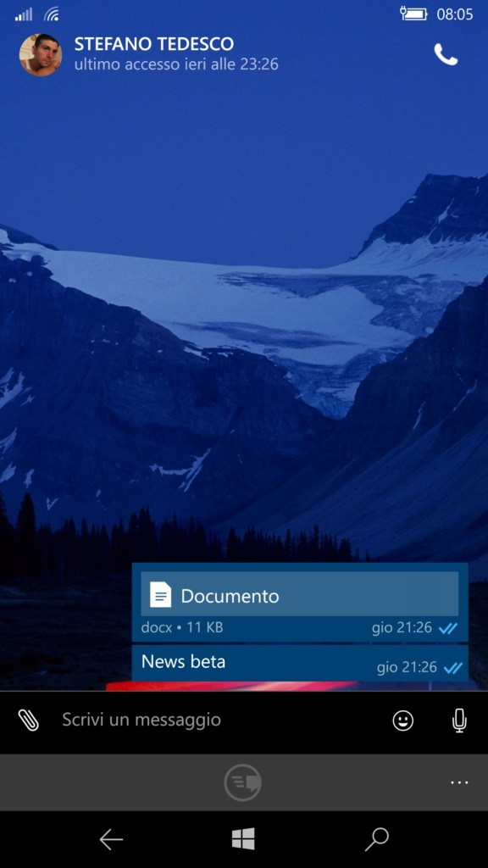488x868 pixels.
Task: Tap the battery charging indicator
Action: [413, 14]
